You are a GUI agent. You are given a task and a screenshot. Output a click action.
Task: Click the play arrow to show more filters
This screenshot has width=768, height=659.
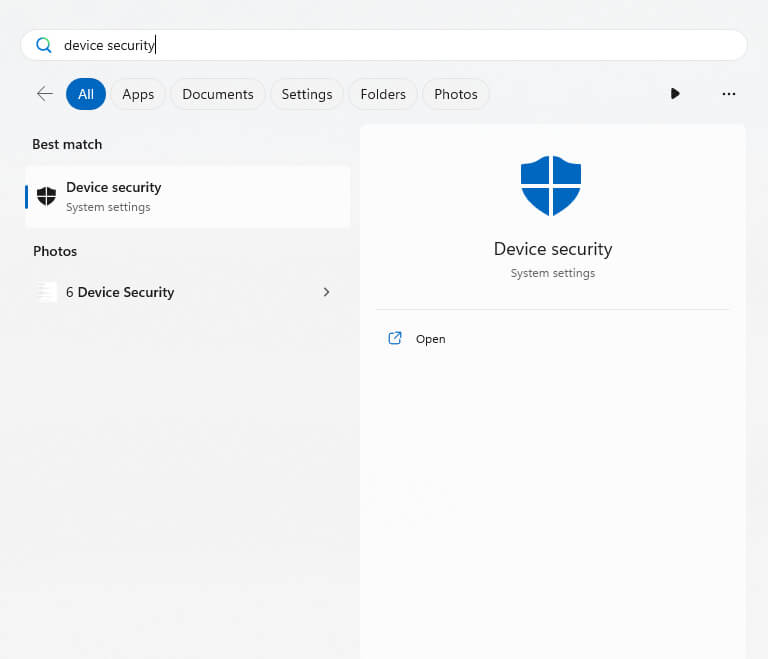click(x=675, y=94)
